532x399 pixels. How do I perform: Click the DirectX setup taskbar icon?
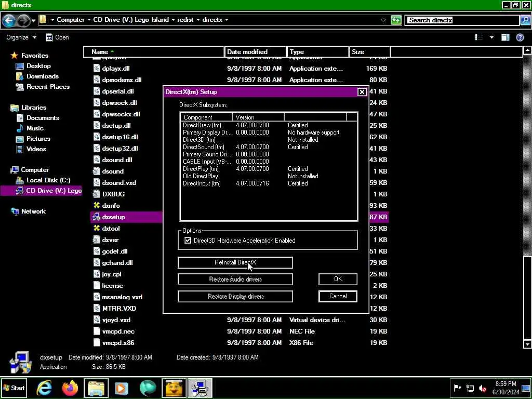click(200, 388)
